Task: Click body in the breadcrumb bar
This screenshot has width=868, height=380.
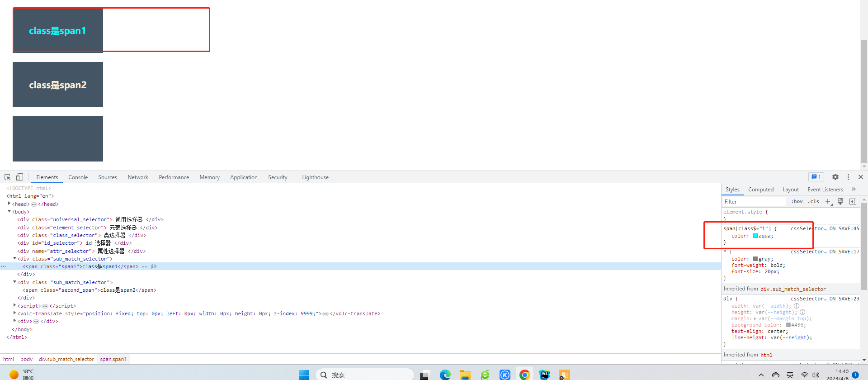Action: [x=26, y=359]
